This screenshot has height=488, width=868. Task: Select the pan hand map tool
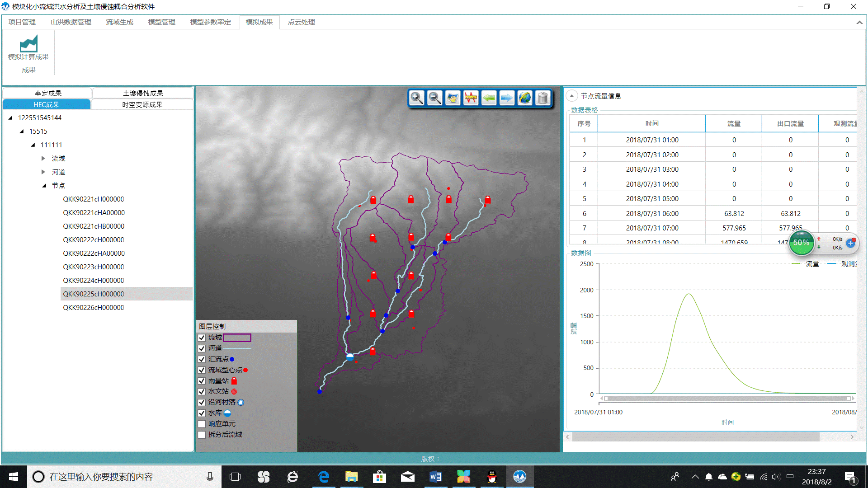click(453, 98)
